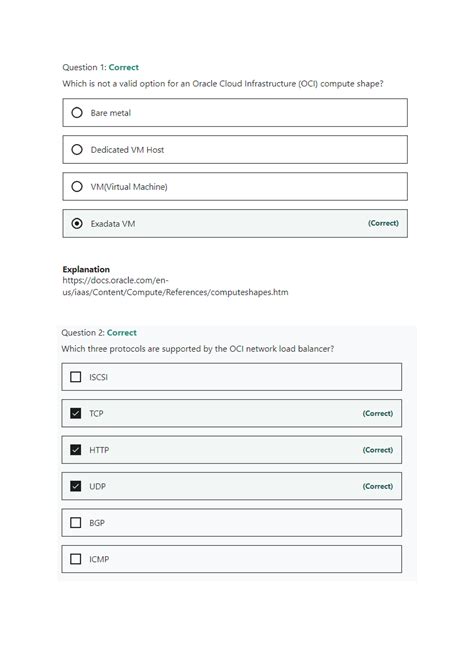Select VM(Virtual Machine) radio button
The height and width of the screenshot is (670, 474).
(77, 187)
